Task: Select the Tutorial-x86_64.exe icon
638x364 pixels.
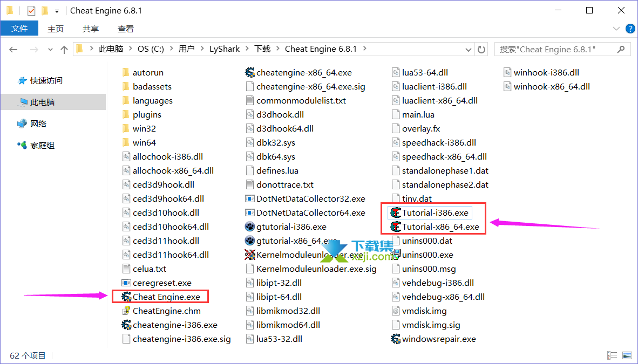Action: tap(396, 226)
